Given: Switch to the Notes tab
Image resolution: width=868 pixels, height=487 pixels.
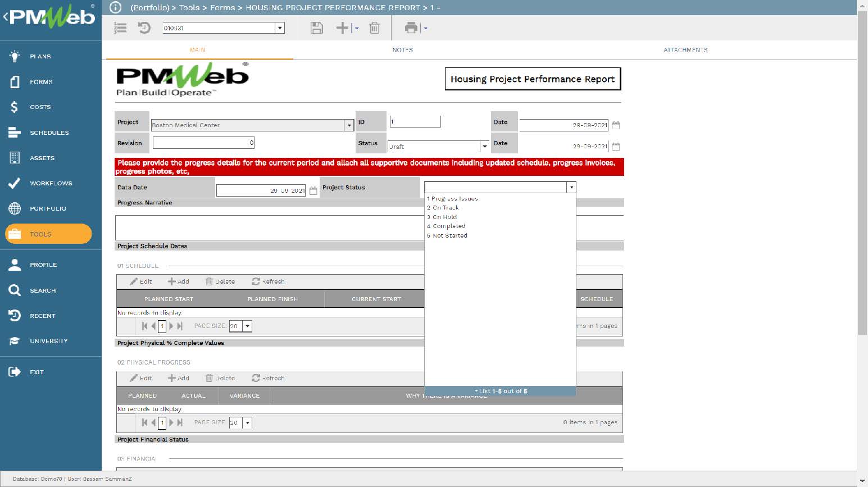Looking at the screenshot, I should (x=402, y=50).
